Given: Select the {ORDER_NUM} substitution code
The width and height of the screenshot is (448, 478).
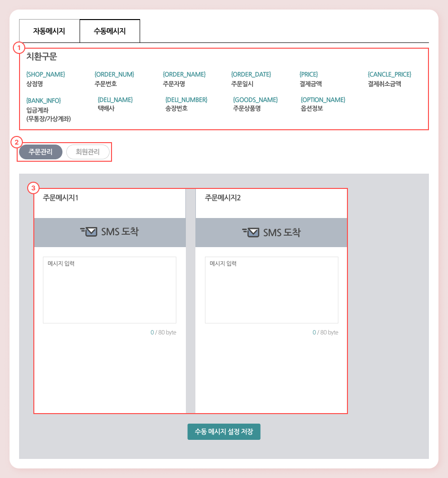Looking at the screenshot, I should pos(114,74).
